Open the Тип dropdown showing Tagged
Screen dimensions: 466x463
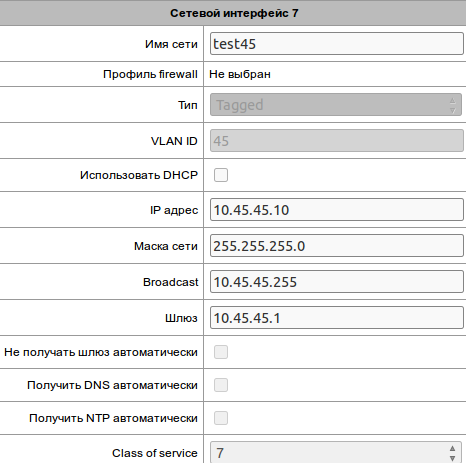pos(336,105)
